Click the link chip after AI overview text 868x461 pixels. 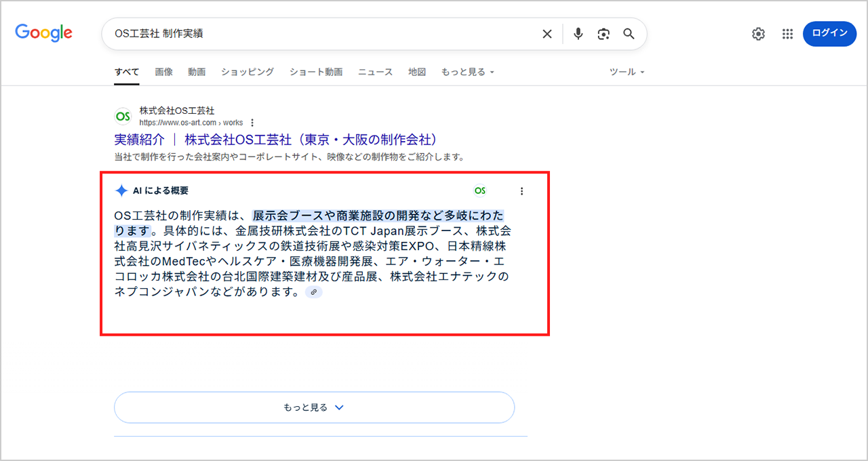pyautogui.click(x=313, y=292)
